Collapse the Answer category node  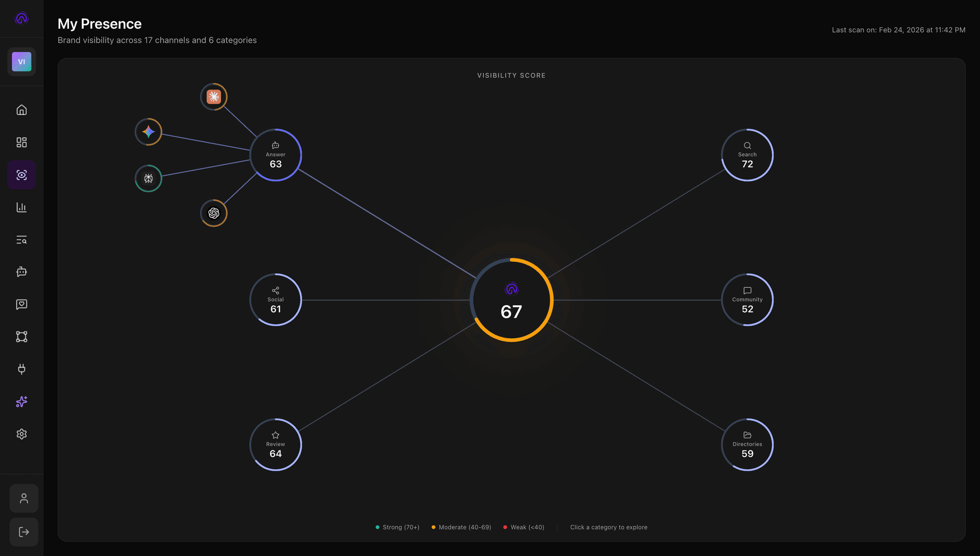click(x=276, y=155)
